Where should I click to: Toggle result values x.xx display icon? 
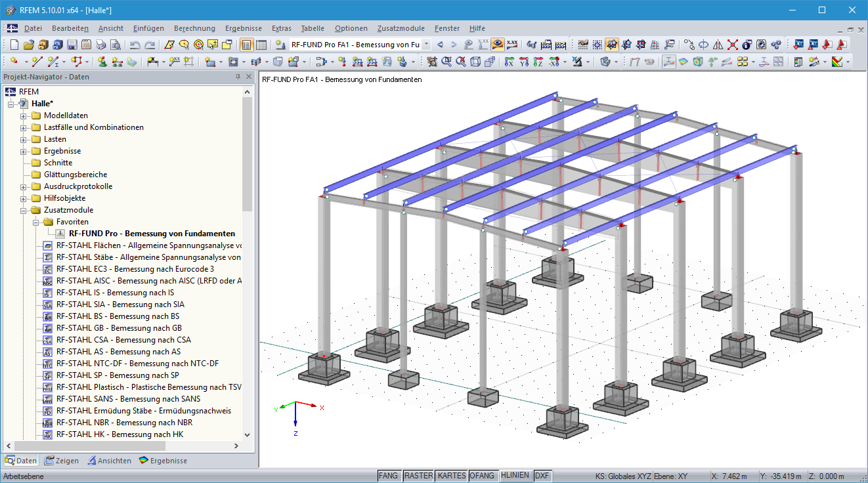[512, 45]
